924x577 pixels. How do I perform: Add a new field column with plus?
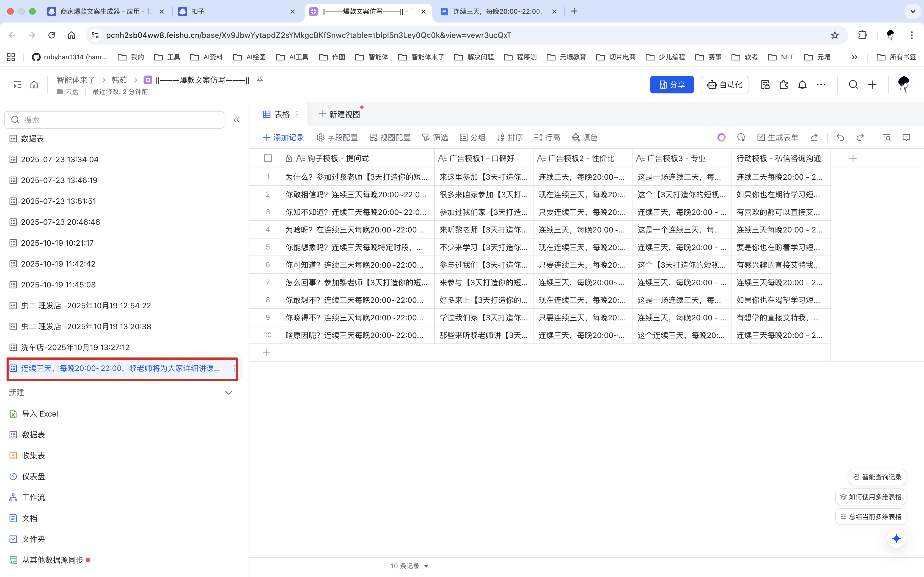[x=853, y=158]
